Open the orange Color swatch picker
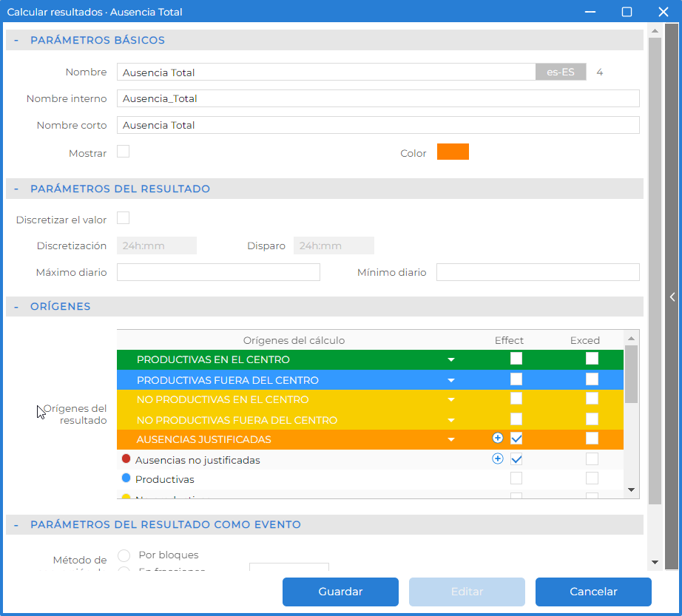Image resolution: width=682 pixels, height=616 pixels. pos(453,152)
